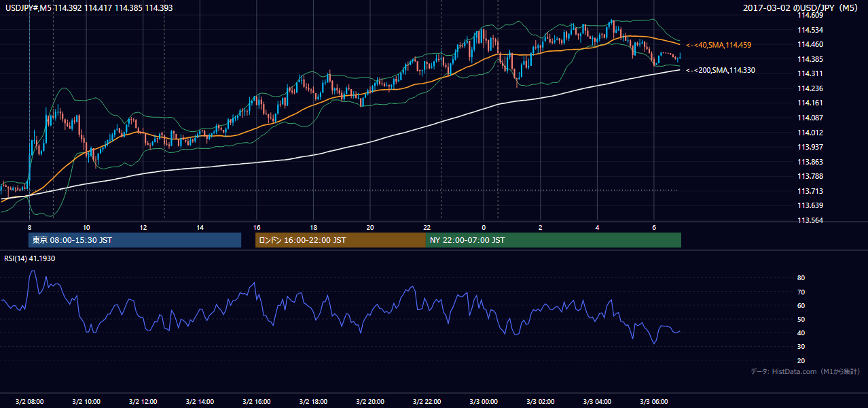Click the Tokyo session bar 東京 08:00-15:30 JST
The width and height of the screenshot is (868, 408).
(134, 240)
